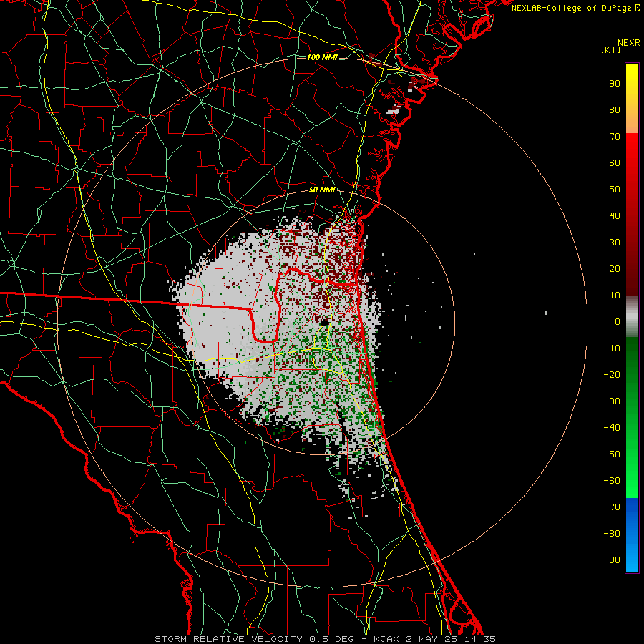Screen dimensions: 644x644
Task: Click the positive 50 scale value
Action: (x=615, y=190)
